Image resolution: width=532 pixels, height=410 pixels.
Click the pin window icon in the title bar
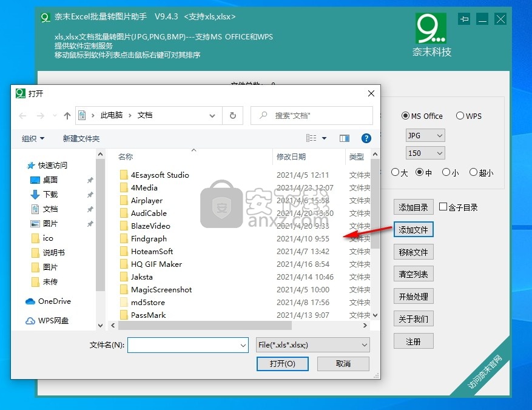[464, 19]
